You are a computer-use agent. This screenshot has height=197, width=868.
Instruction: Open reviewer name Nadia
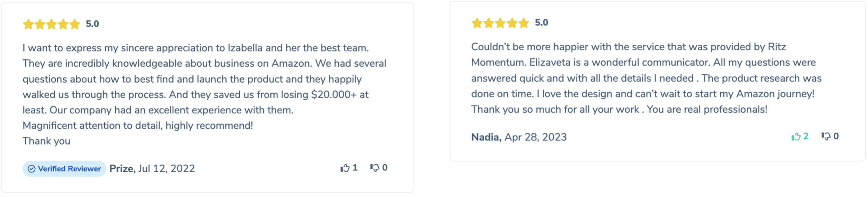[x=486, y=137]
